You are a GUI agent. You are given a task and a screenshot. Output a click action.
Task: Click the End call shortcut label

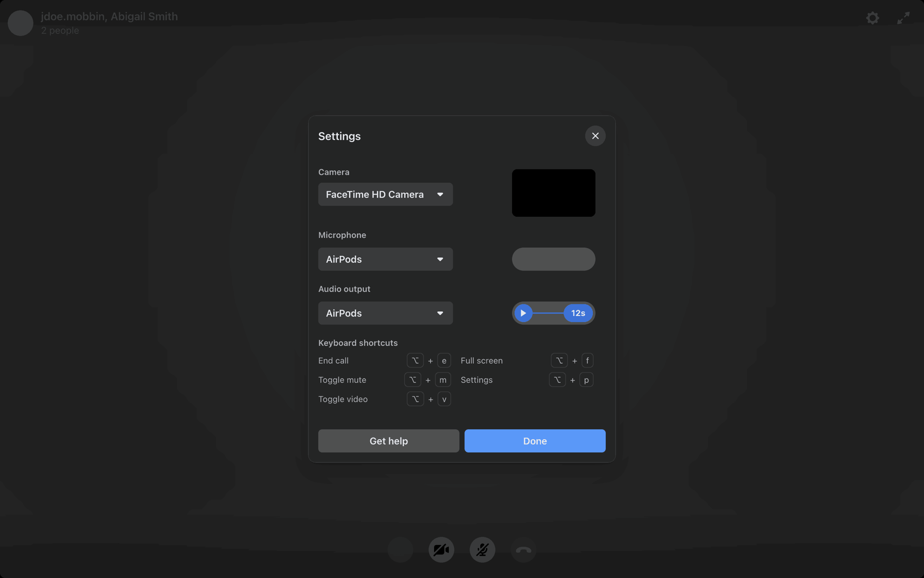(x=334, y=360)
